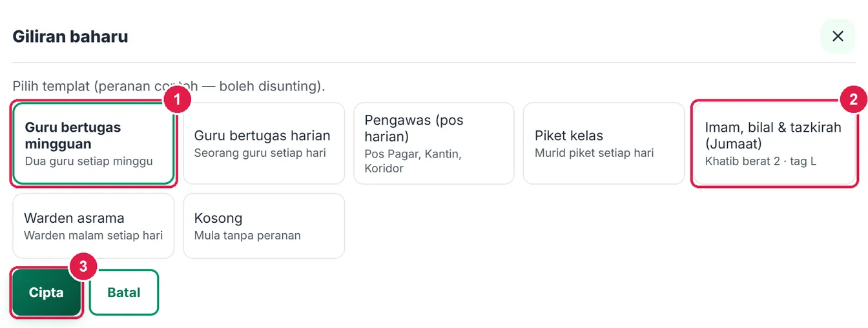Select the Warden asrama template
This screenshot has height=328, width=868.
pos(94,226)
